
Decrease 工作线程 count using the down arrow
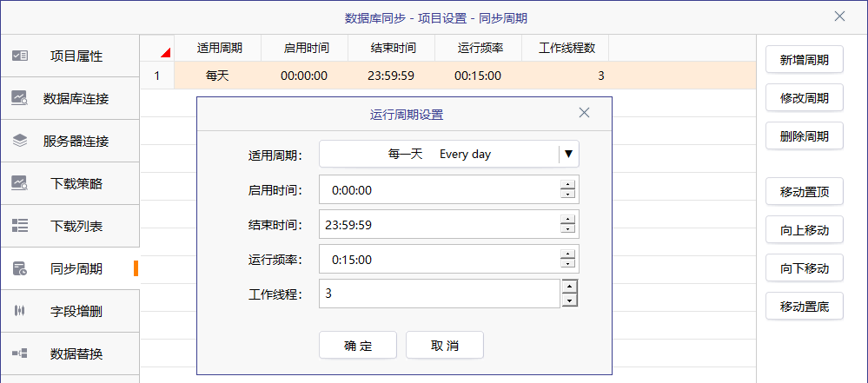570,300
